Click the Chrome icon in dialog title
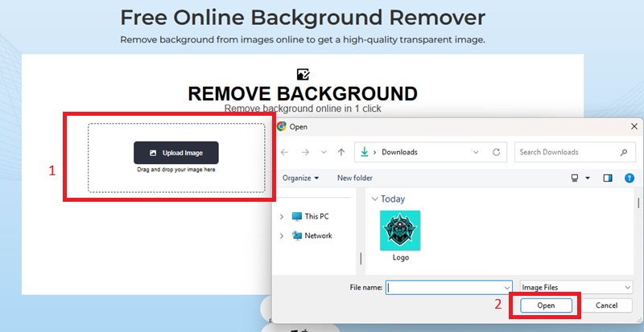This screenshot has height=332, width=644. [x=282, y=126]
